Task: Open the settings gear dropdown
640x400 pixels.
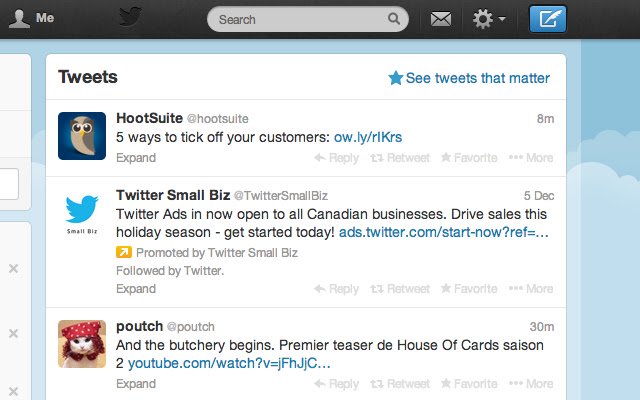Action: 489,18
